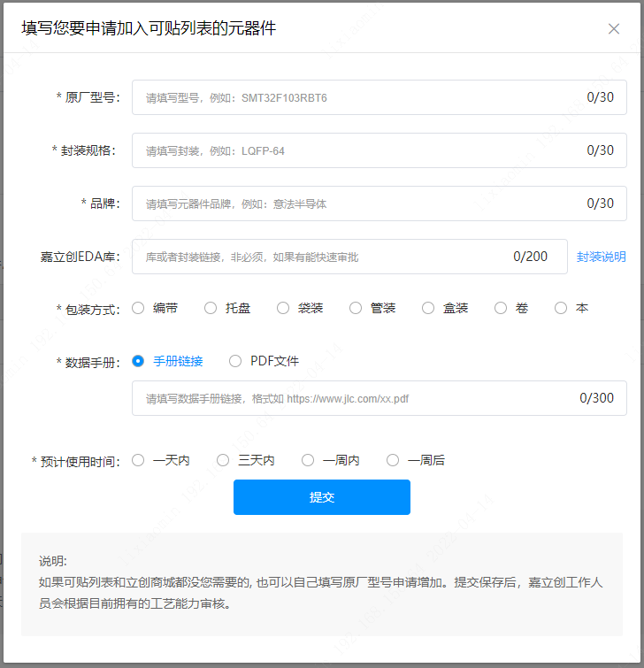Select the 编带 packaging radio button
644x668 pixels.
(138, 308)
